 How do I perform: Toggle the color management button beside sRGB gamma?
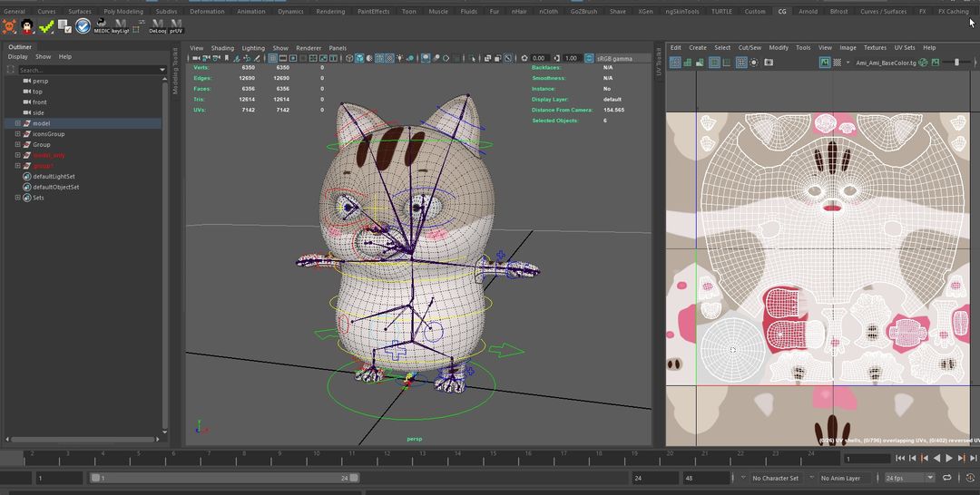pos(589,58)
